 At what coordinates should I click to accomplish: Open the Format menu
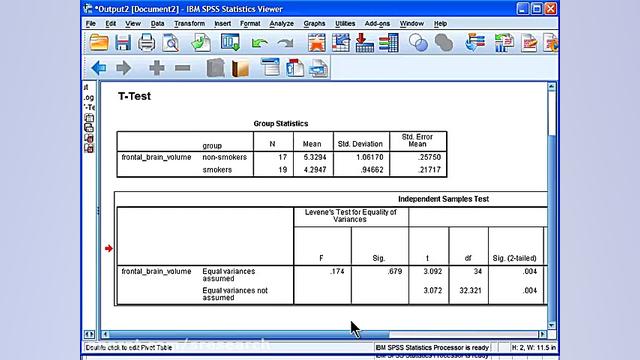tap(250, 24)
